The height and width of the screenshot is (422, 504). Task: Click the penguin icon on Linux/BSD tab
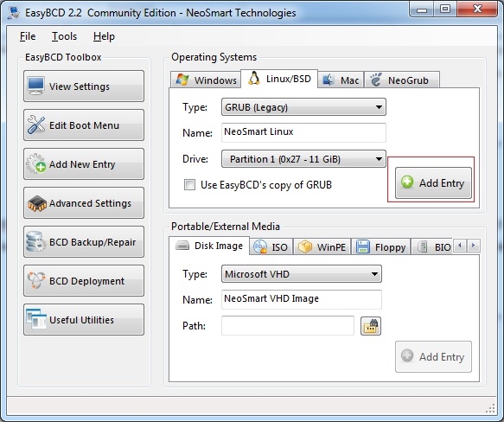254,79
